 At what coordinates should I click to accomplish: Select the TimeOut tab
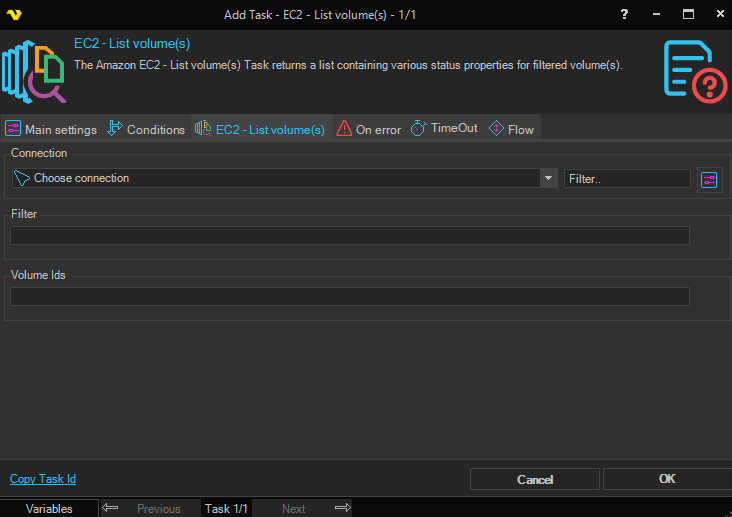tap(445, 129)
